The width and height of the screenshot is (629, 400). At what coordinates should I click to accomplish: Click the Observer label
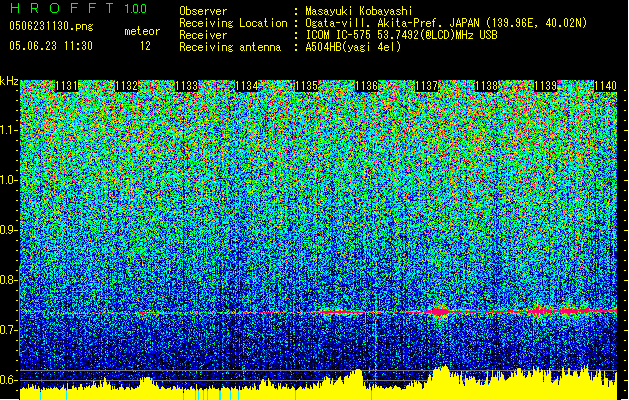(203, 11)
